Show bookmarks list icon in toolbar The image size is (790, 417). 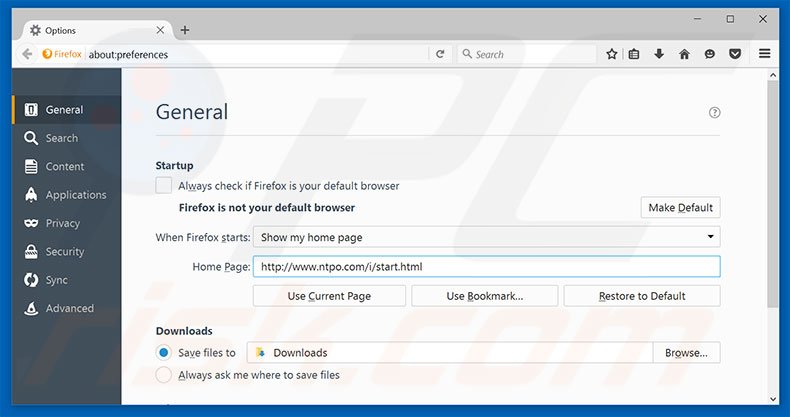[x=634, y=54]
